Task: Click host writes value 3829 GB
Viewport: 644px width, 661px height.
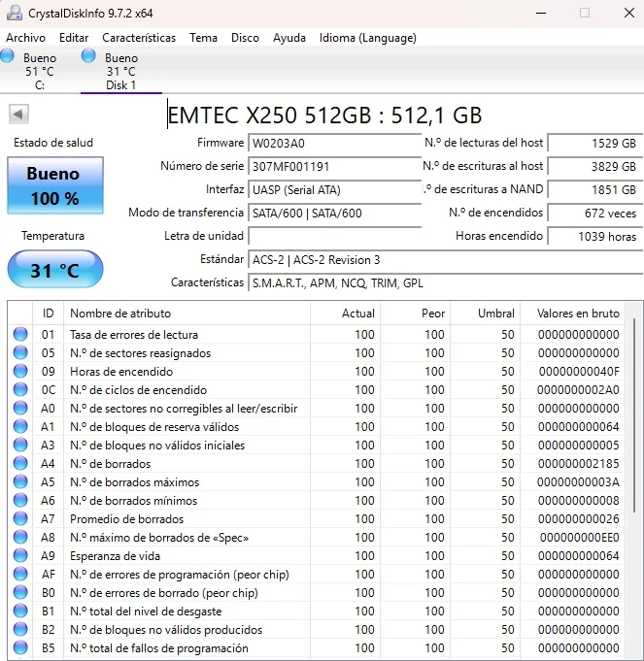Action: [x=595, y=167]
